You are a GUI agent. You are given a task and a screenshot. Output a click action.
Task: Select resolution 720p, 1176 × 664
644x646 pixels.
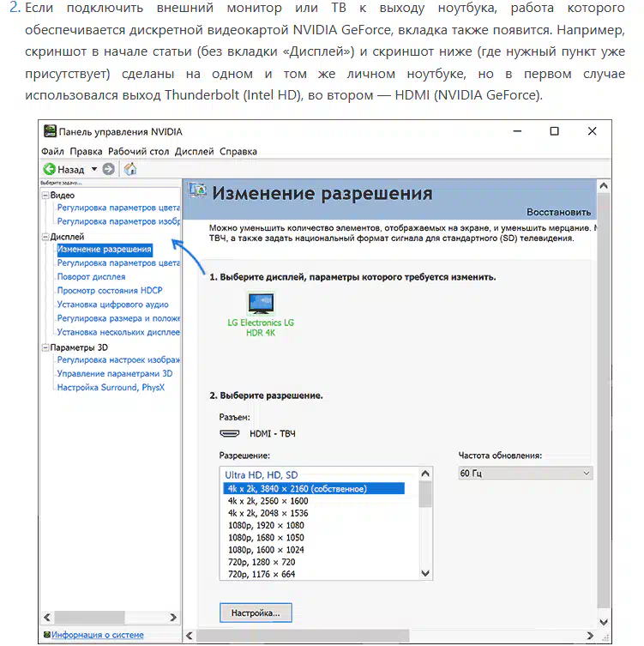(262, 574)
